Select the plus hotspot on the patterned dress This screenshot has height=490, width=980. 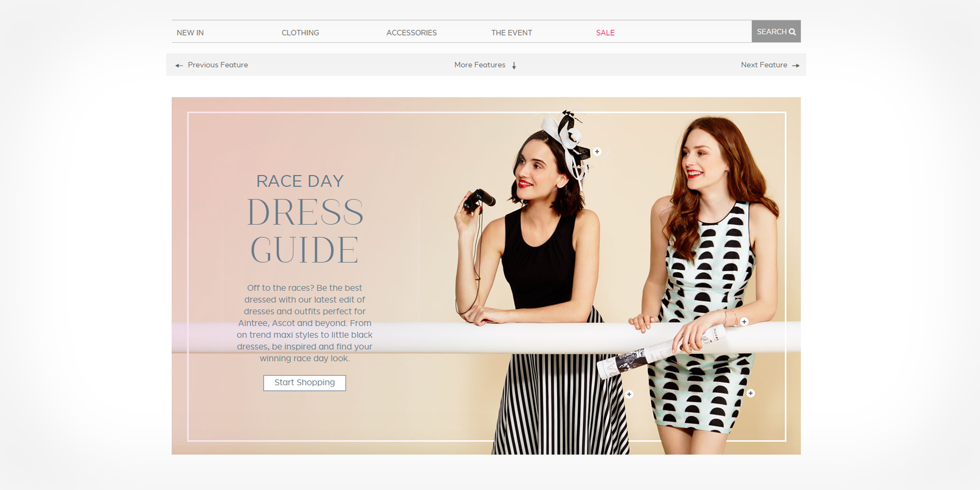pyautogui.click(x=750, y=394)
